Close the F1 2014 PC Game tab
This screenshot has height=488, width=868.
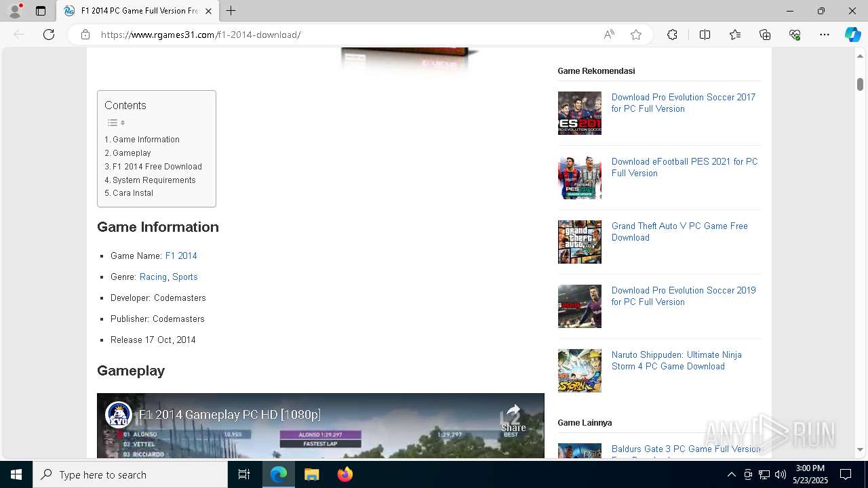[208, 11]
